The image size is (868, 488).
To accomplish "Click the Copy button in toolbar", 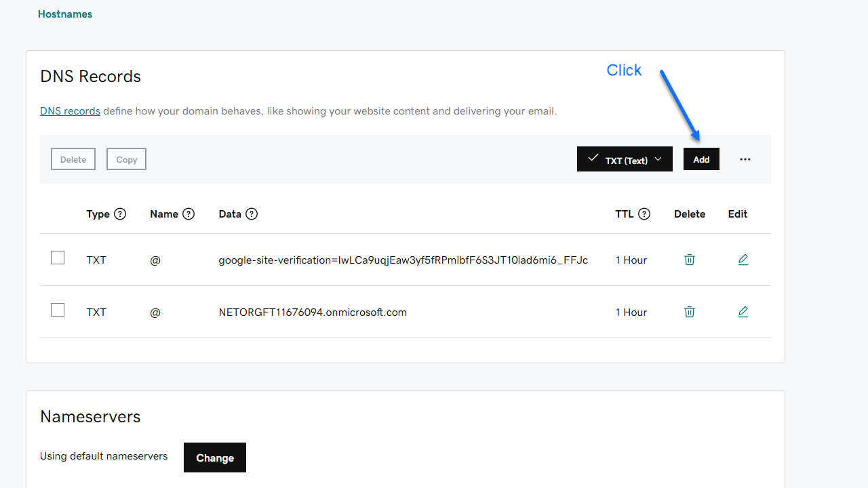I will click(126, 159).
